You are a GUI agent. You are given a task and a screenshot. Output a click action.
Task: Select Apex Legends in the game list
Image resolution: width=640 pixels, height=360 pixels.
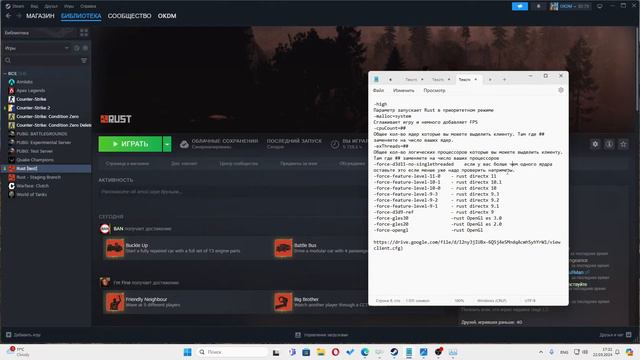pos(31,91)
